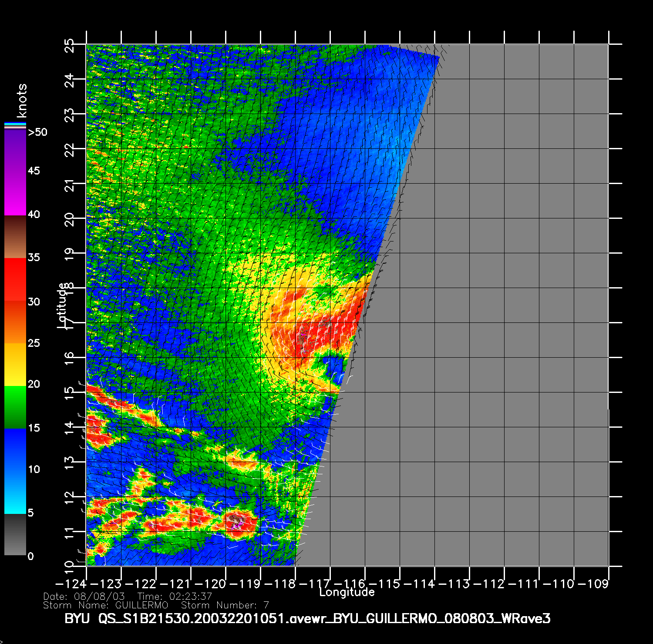Click the purple 45–50 knots legend band
Viewport: 653px width, 644px height.
[15, 151]
